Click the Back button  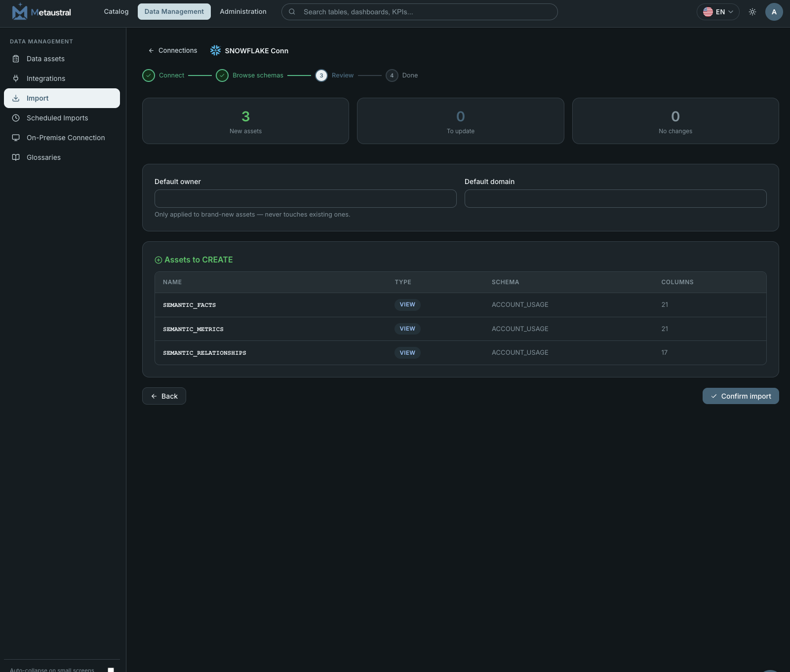pyautogui.click(x=164, y=396)
